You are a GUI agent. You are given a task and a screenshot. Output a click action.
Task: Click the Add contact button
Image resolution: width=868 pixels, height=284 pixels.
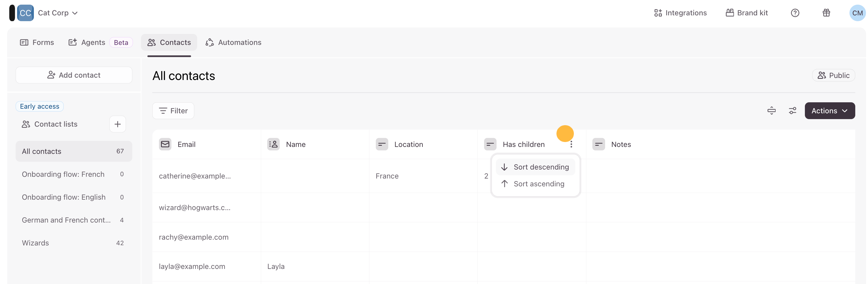74,75
